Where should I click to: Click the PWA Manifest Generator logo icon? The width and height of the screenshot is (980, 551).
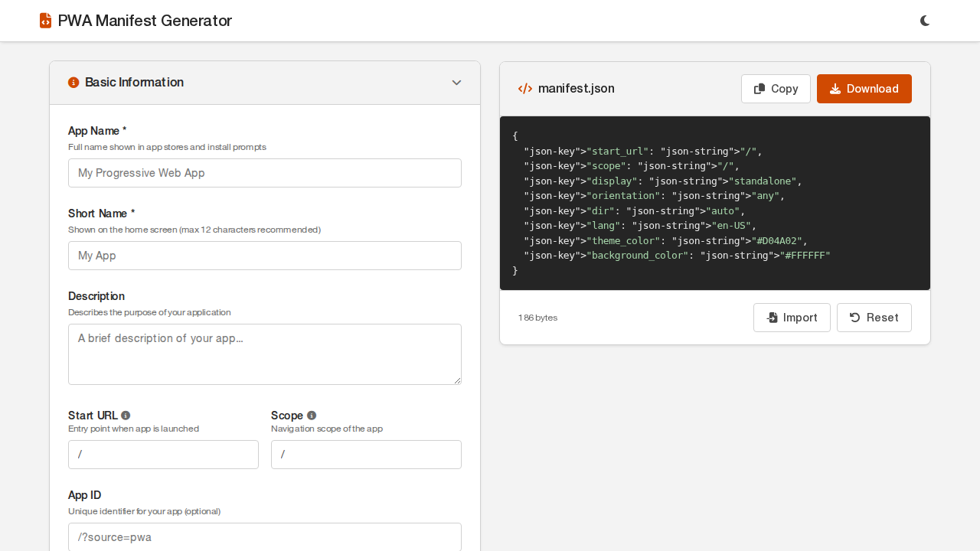point(45,21)
